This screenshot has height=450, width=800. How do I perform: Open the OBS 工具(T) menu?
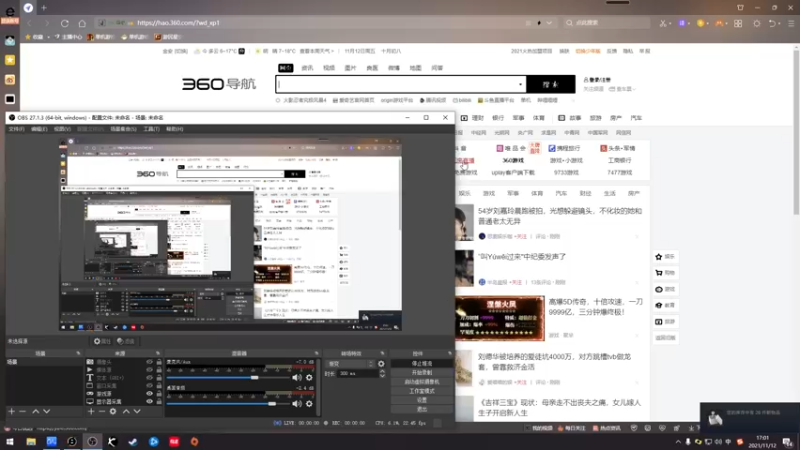coord(151,129)
